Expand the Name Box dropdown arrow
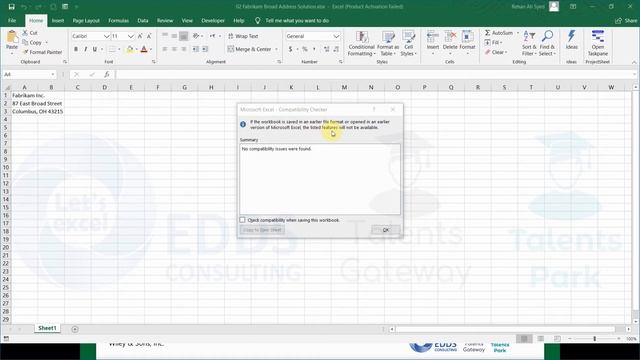 (53, 74)
